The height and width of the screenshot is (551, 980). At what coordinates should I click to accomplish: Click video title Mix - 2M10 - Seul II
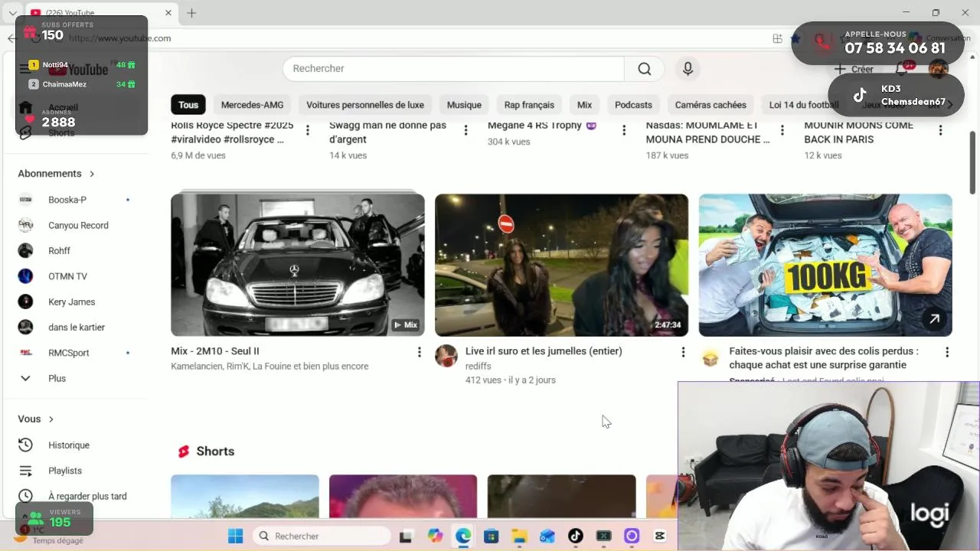coord(215,351)
